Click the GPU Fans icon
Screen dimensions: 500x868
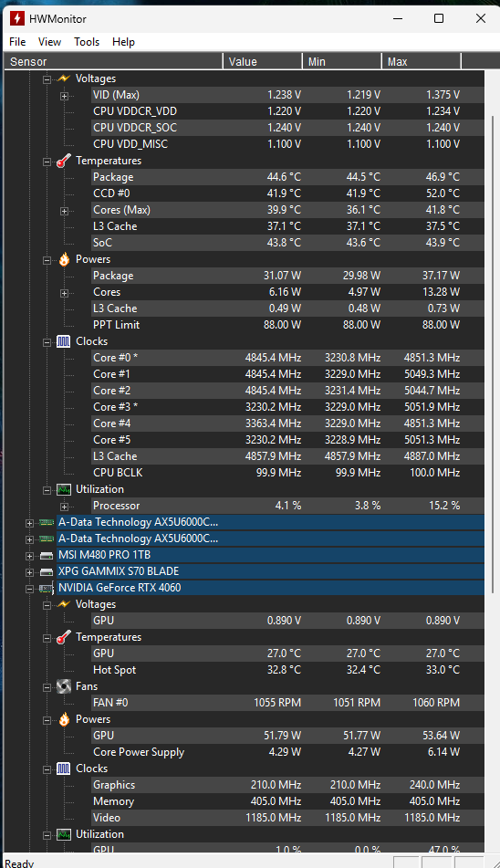(x=64, y=686)
